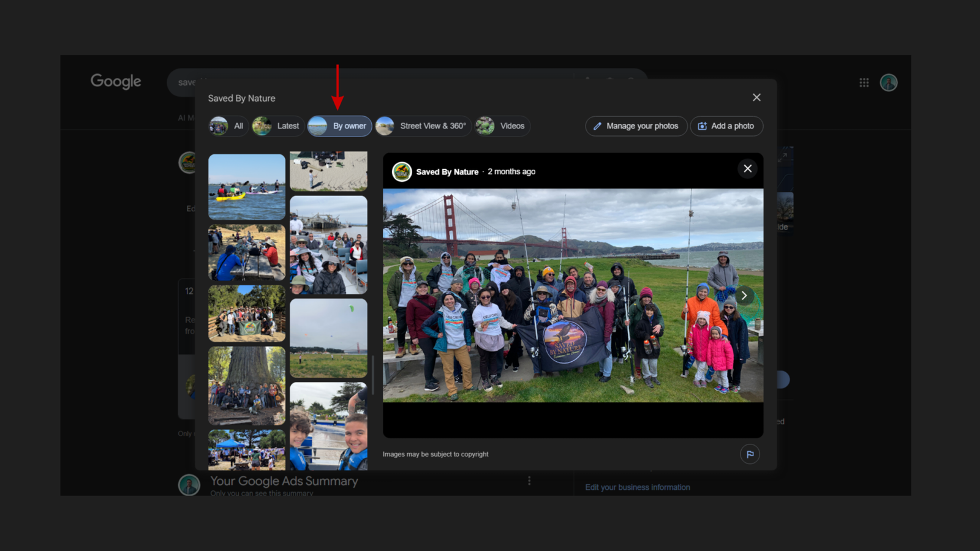Click the flag icon to report the image
This screenshot has width=980, height=551.
(749, 454)
